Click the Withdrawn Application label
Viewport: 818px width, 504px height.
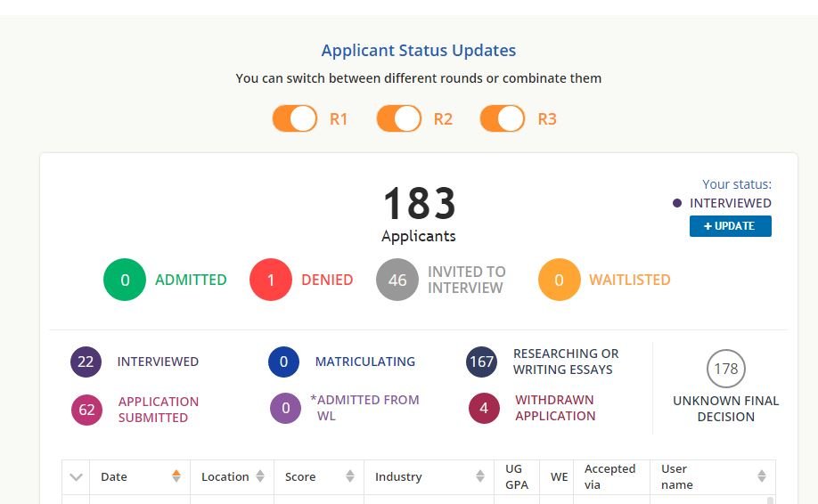pos(554,409)
